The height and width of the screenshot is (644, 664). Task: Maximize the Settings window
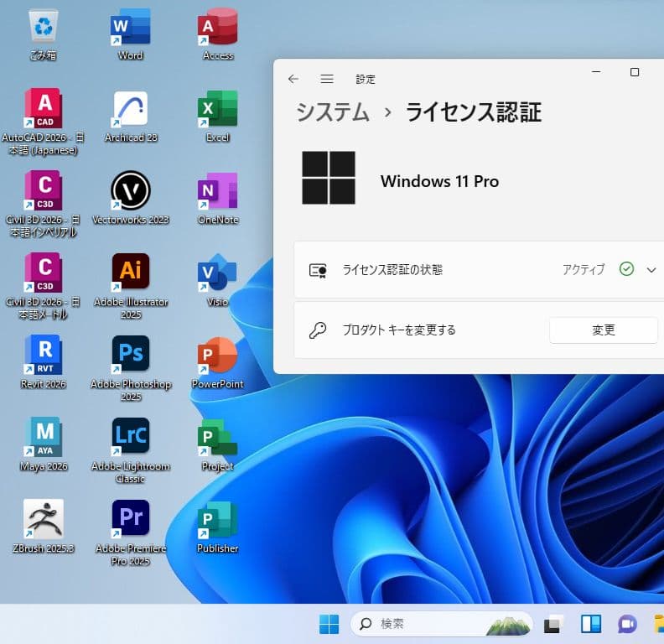pos(635,72)
